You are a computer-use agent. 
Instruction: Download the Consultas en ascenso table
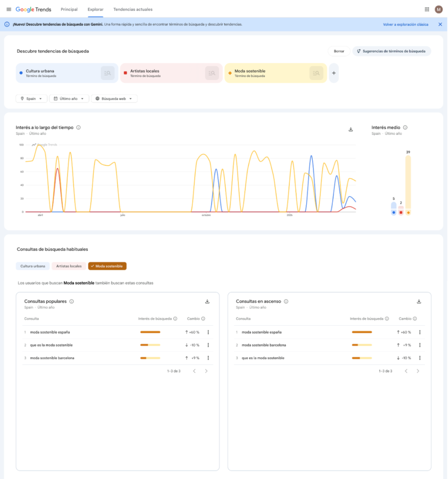(x=419, y=302)
